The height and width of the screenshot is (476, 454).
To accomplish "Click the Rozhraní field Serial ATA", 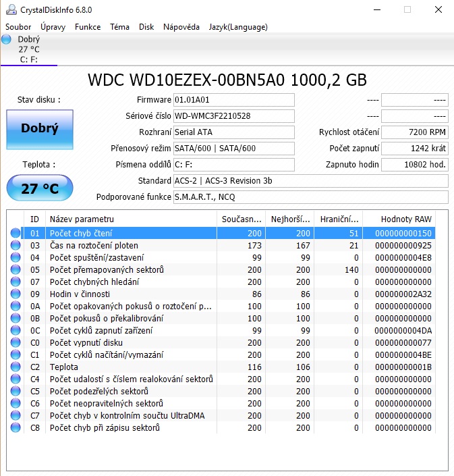I will (x=234, y=132).
